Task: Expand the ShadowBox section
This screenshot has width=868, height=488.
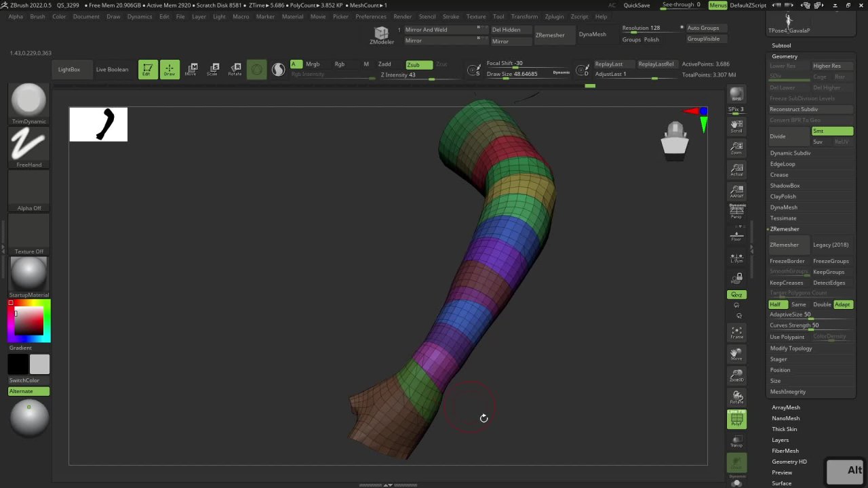Action: [x=785, y=186]
